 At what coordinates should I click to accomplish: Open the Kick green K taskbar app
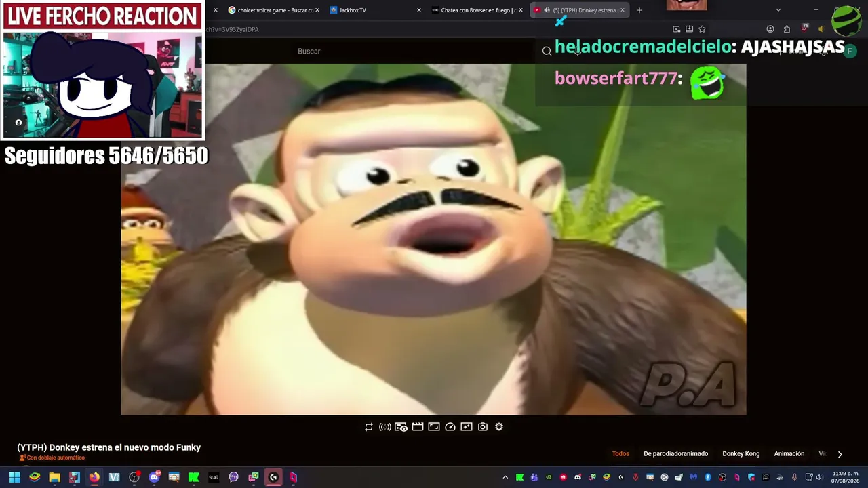click(194, 477)
